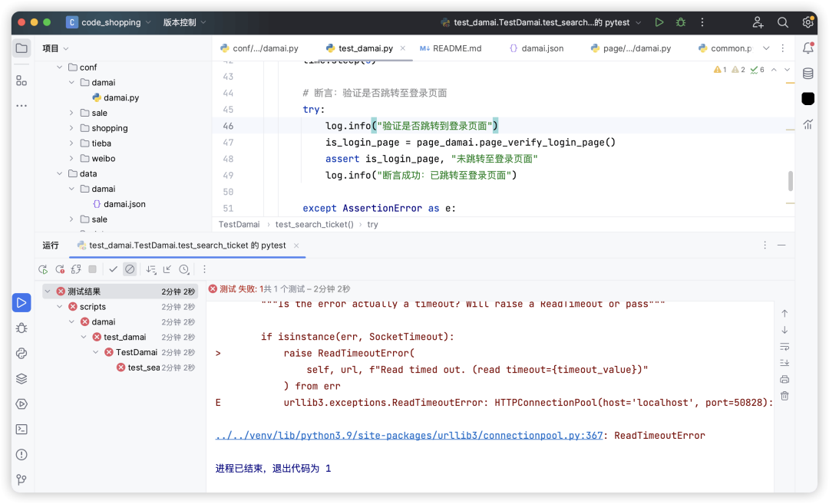Run the current pytest configuration
The height and width of the screenshot is (504, 829).
tap(659, 22)
